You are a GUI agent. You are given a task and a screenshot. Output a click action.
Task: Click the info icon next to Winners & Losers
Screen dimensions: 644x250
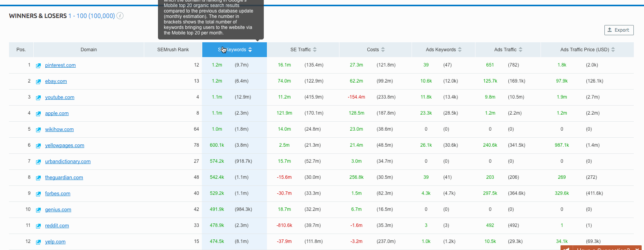(x=120, y=16)
